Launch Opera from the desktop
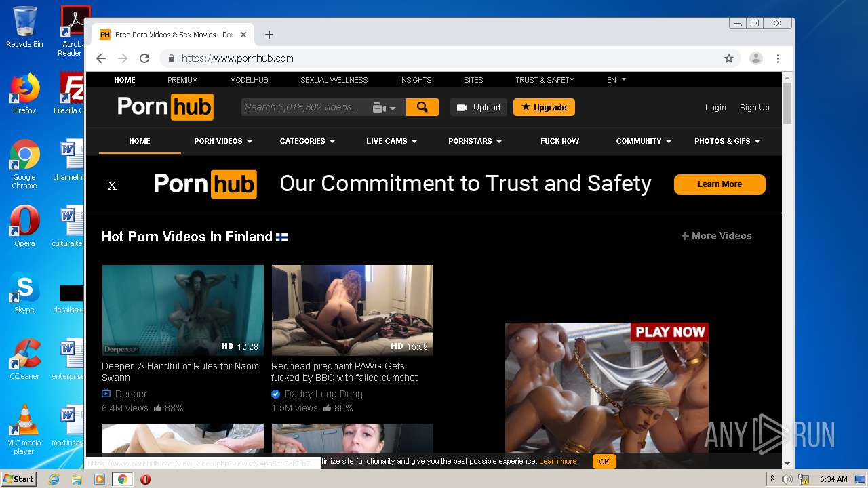868x488 pixels. pos(24,226)
